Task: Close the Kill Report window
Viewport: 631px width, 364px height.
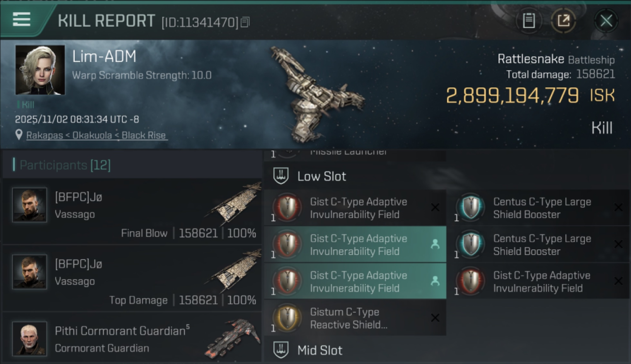Action: 606,21
